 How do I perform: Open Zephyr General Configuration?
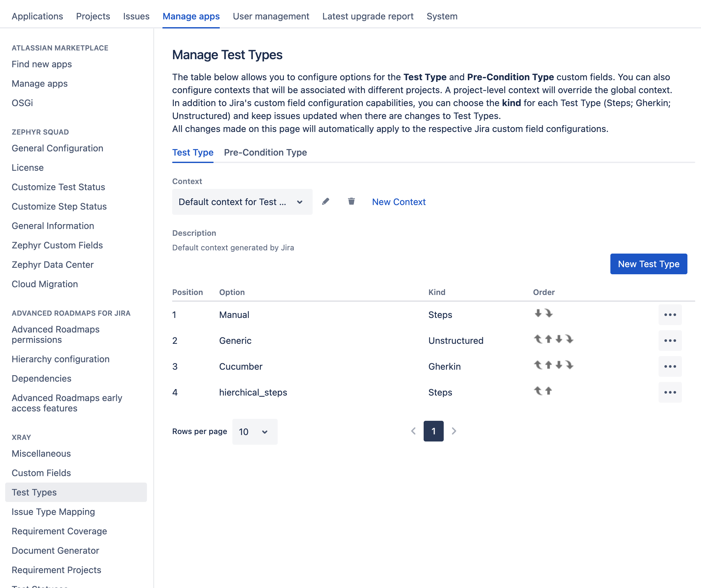(x=57, y=148)
